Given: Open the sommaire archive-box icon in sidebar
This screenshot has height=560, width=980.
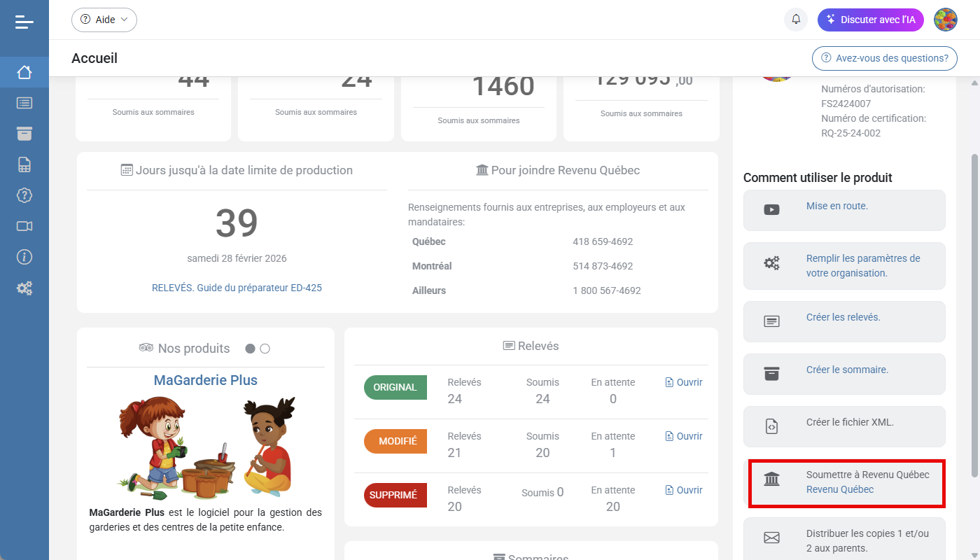Looking at the screenshot, I should (x=24, y=133).
